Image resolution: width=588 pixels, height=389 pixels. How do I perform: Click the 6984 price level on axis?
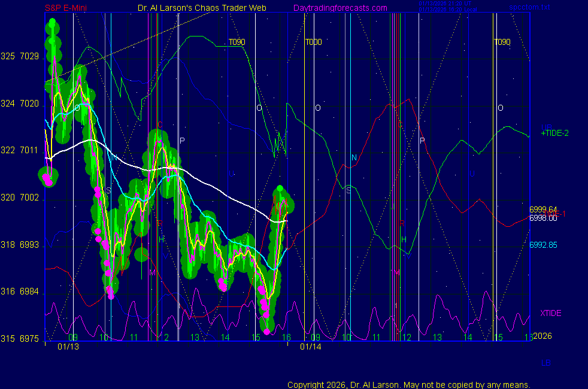[x=29, y=291]
